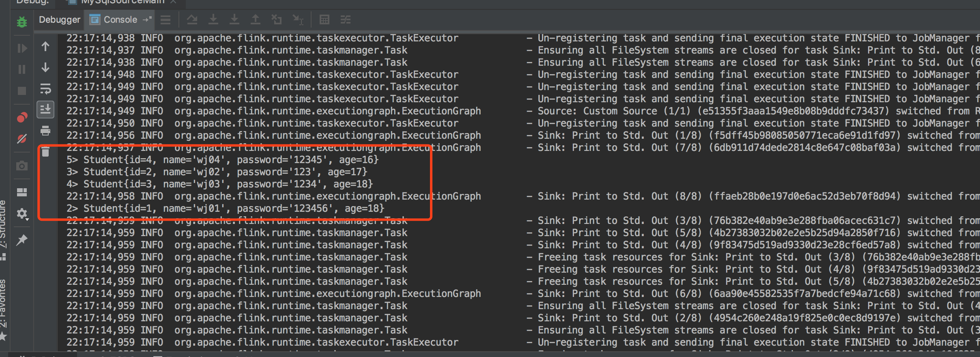
Task: Open View Breakpoints red dots icon
Action: (22, 118)
